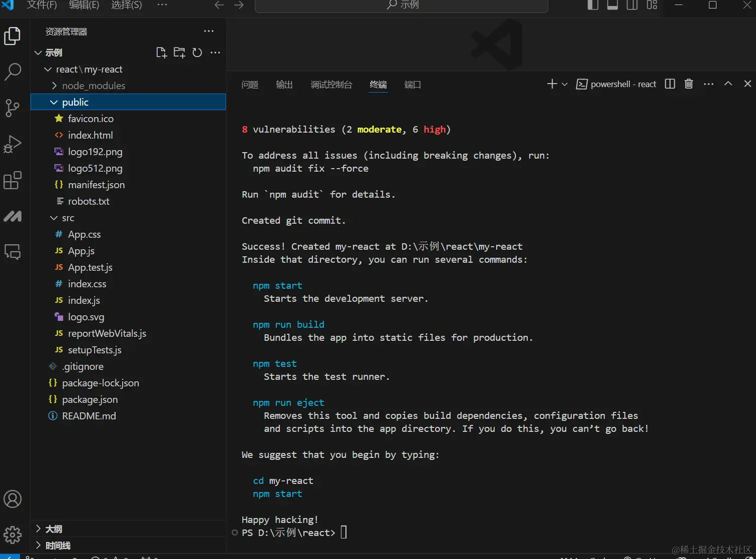The width and height of the screenshot is (756, 559).
Task: Open the Manage gear icon
Action: pos(13,535)
